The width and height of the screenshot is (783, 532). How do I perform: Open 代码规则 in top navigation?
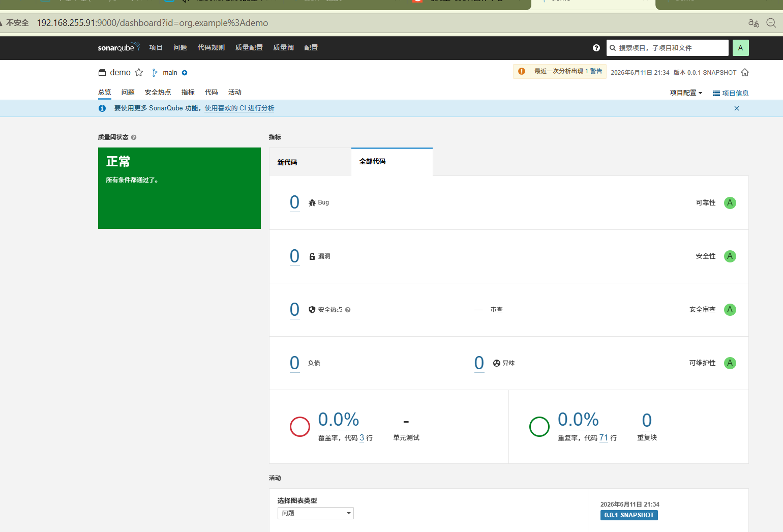pyautogui.click(x=211, y=48)
